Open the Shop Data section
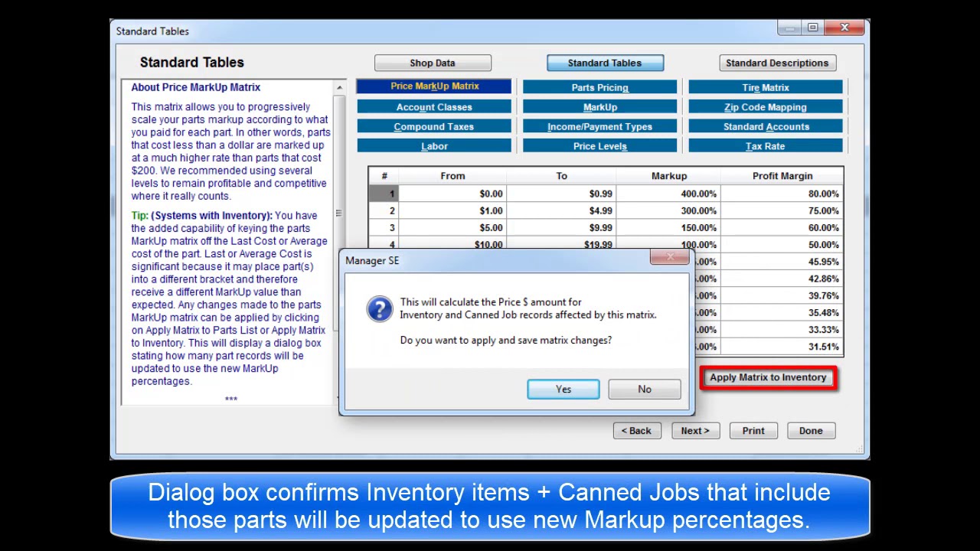The height and width of the screenshot is (551, 980). click(x=433, y=63)
